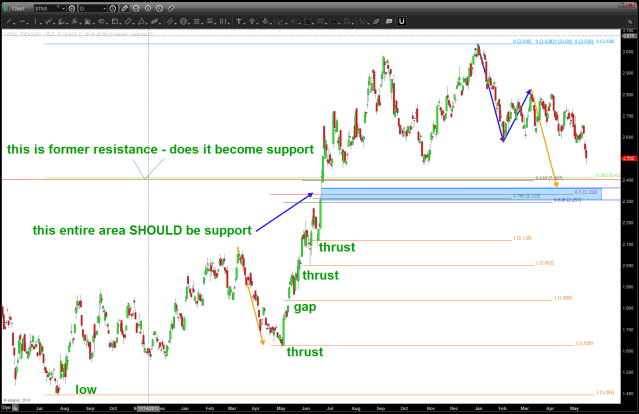Expand the D interval dropdown
The width and height of the screenshot is (639, 414).
tap(105, 8)
